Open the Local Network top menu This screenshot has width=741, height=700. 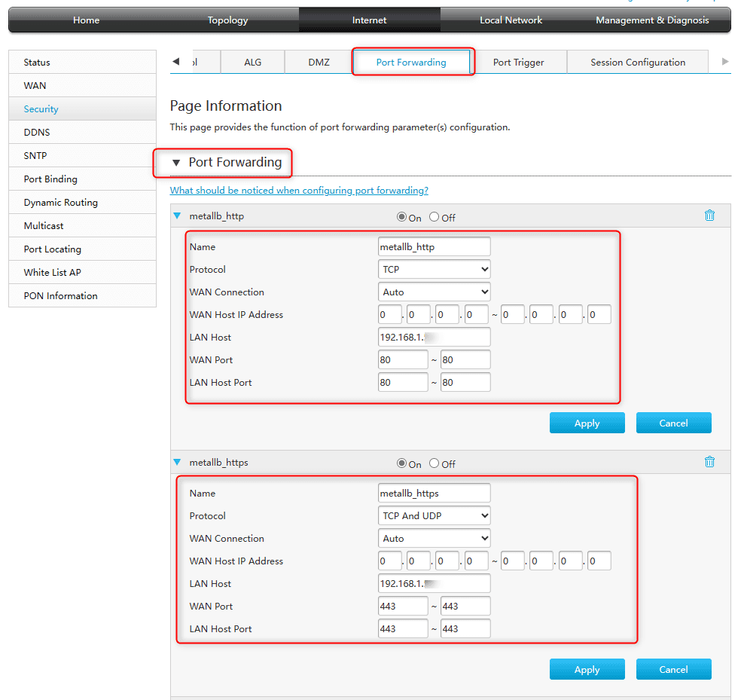click(x=511, y=20)
